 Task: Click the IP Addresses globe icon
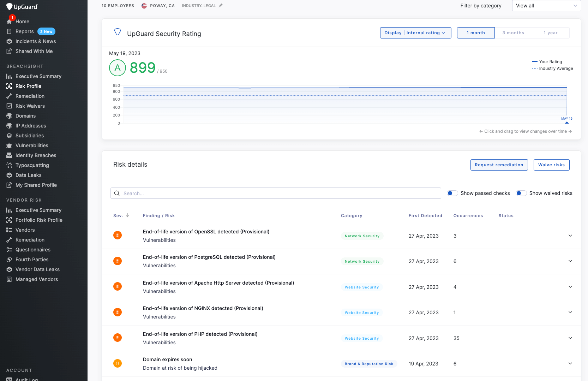click(x=9, y=126)
